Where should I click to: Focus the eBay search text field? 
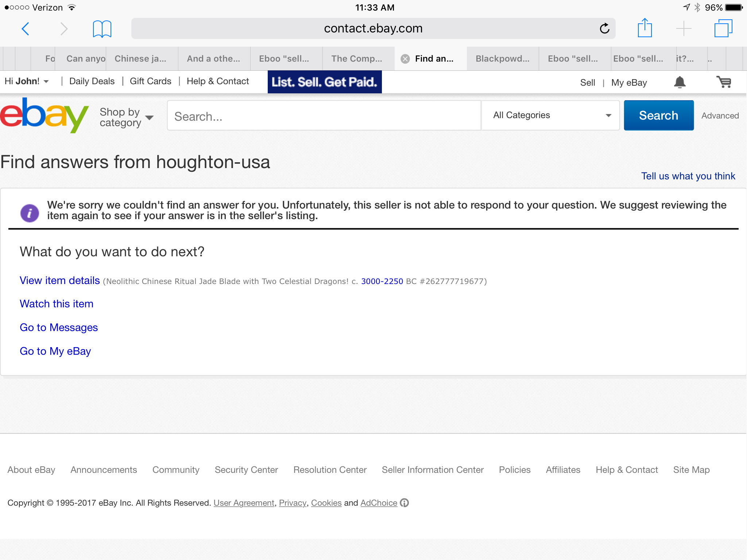click(x=324, y=116)
